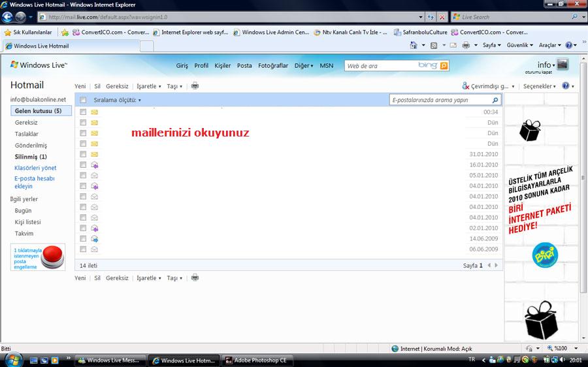Open favorites star Sık Kullanılanlar

click(x=28, y=32)
